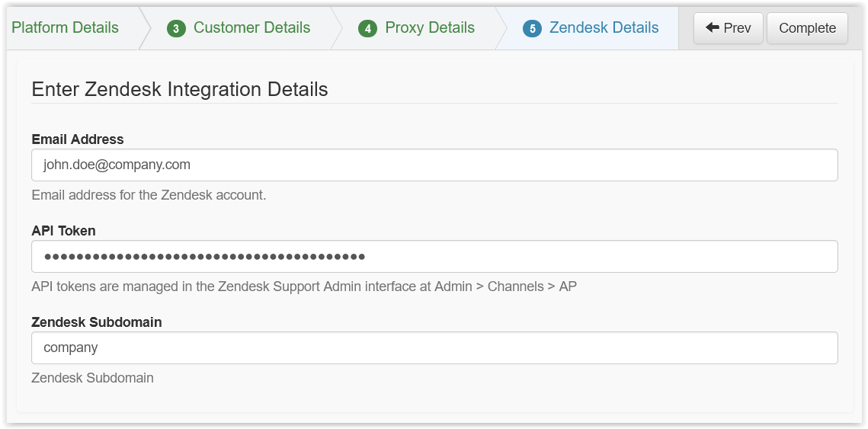Viewport: 868px width, 429px height.
Task: Focus the Zendesk Subdomain input field
Action: coord(434,347)
